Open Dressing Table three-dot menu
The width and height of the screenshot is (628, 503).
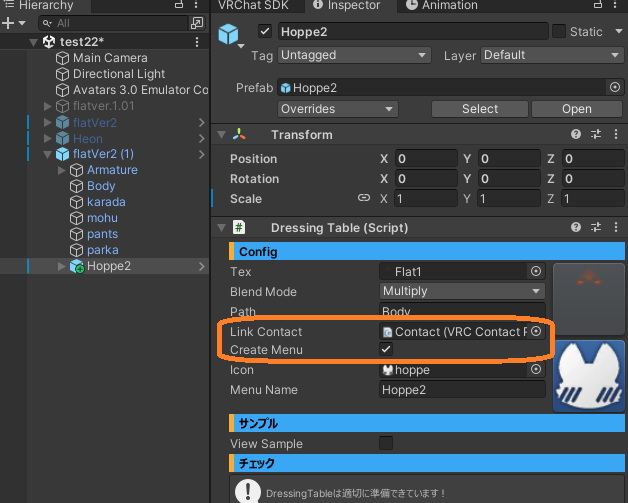coord(616,227)
